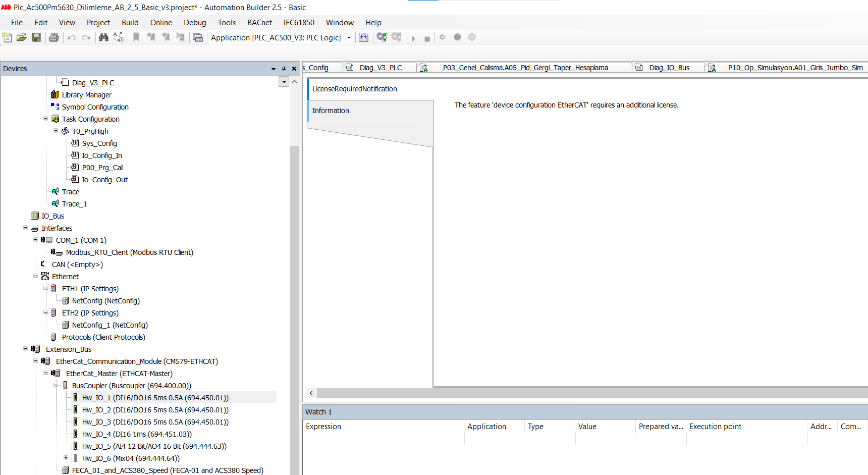Open Replace tool in the toolbar

point(119,37)
